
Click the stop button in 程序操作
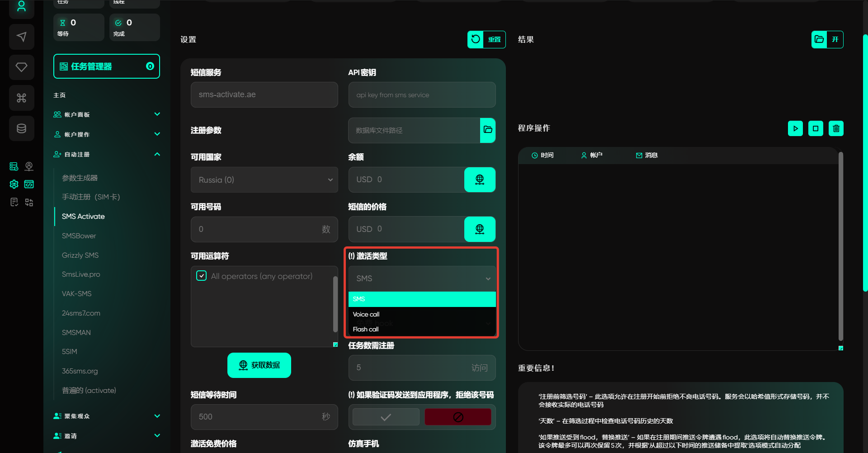tap(816, 128)
